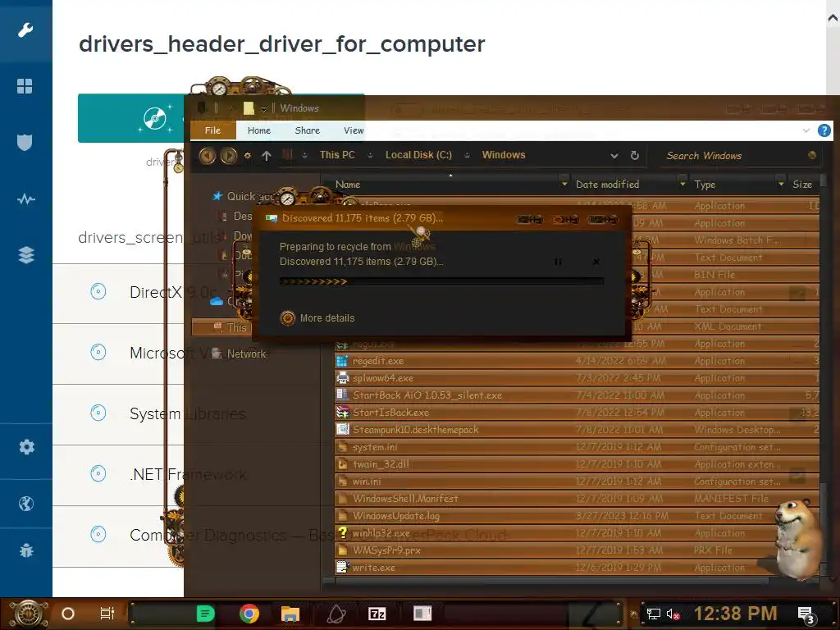This screenshot has width=840, height=630.
Task: Open Cortana circle on taskbar
Action: [x=68, y=614]
